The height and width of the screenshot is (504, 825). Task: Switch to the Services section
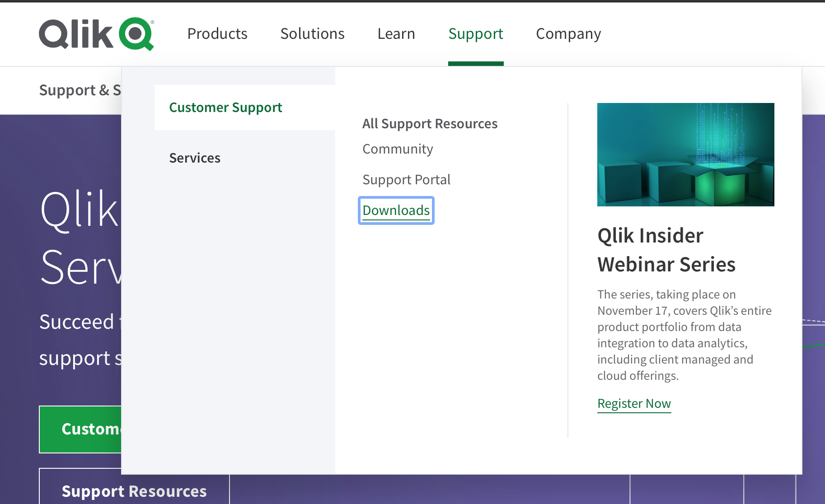[x=195, y=158]
